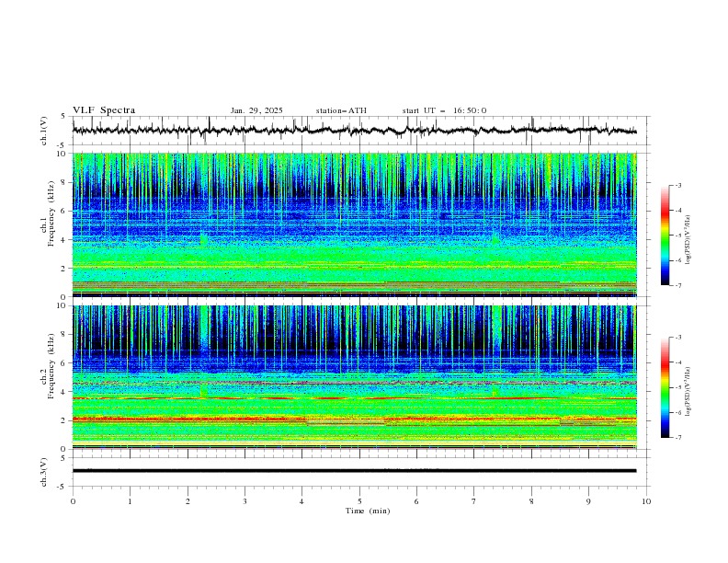
Task: Click the "ch.1(V)" waveform axis label
Action: pyautogui.click(x=44, y=131)
